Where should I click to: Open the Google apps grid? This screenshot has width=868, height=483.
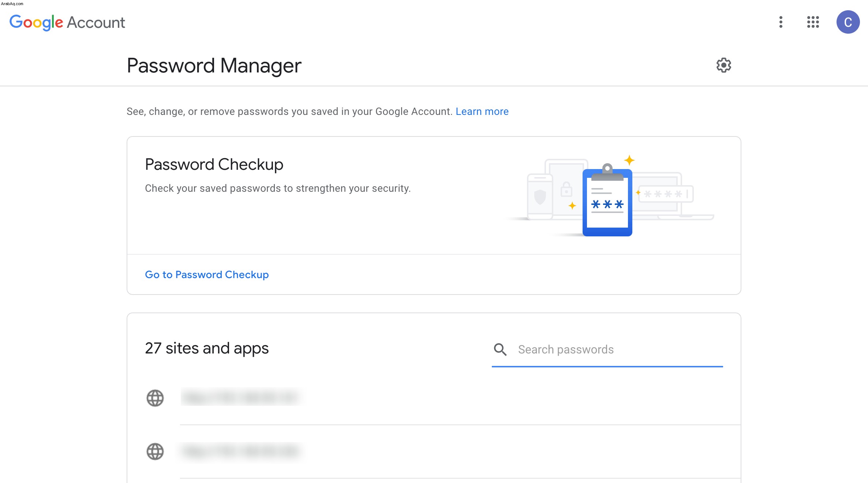tap(813, 22)
